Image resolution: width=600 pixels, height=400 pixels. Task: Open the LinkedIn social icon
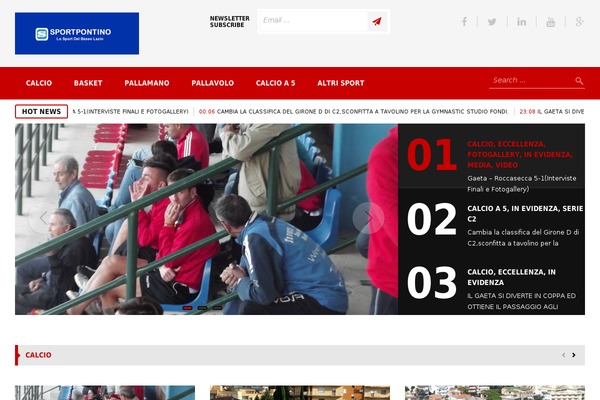(x=522, y=21)
